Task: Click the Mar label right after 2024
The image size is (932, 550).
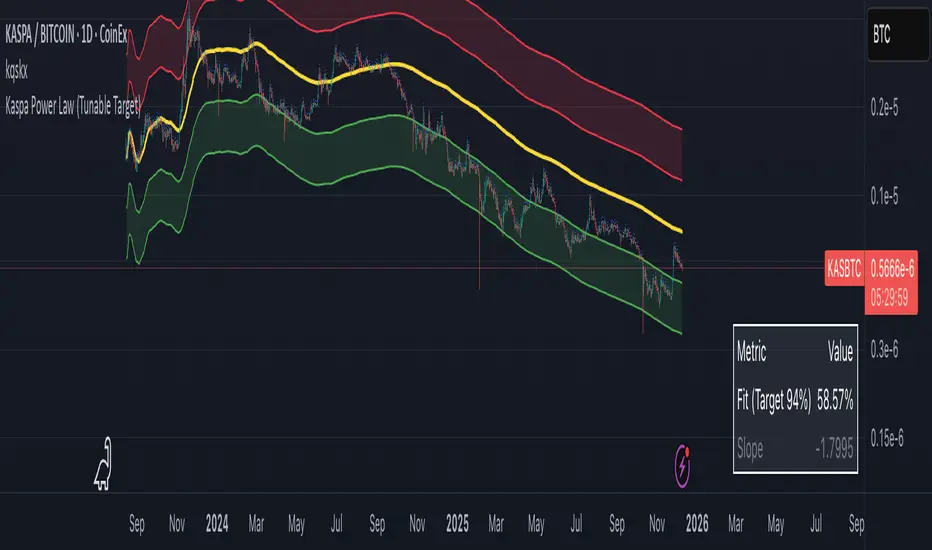Action: click(256, 524)
